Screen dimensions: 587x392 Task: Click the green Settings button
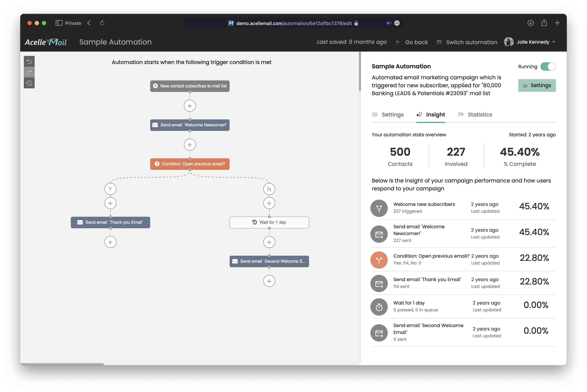(537, 85)
